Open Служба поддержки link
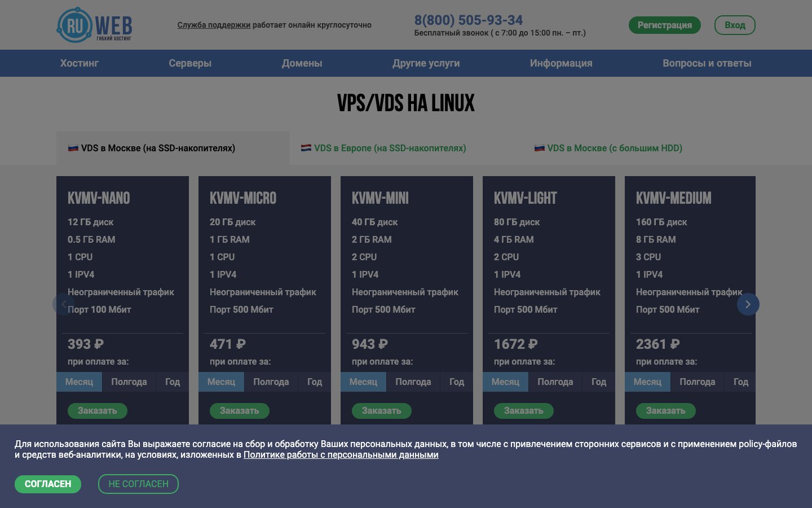The image size is (812, 508). click(x=214, y=25)
